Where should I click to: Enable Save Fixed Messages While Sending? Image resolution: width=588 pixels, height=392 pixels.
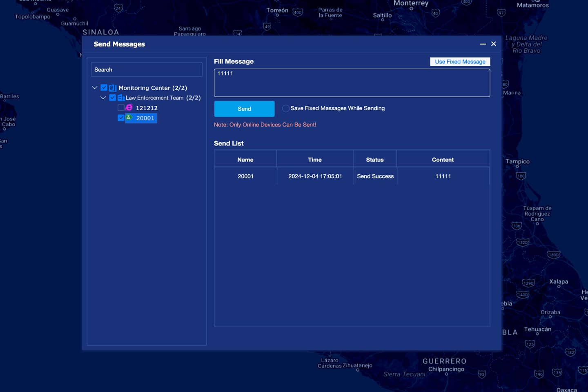click(x=286, y=108)
